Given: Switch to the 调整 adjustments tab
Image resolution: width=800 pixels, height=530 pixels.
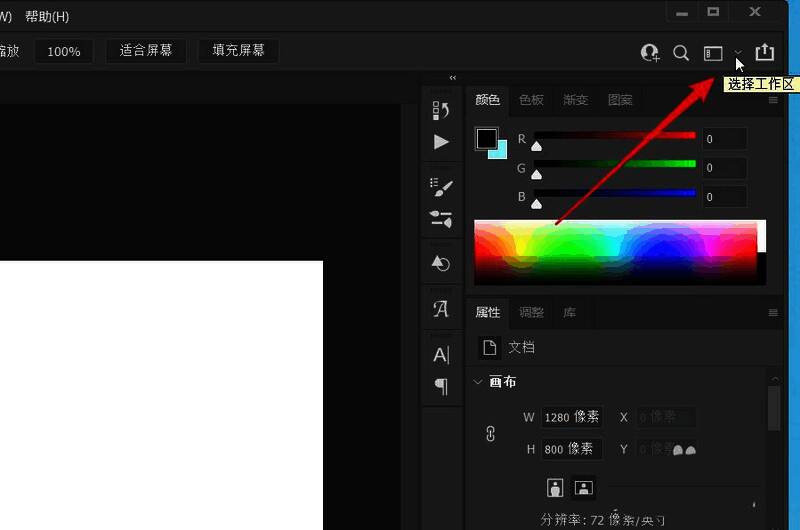Looking at the screenshot, I should click(531, 312).
